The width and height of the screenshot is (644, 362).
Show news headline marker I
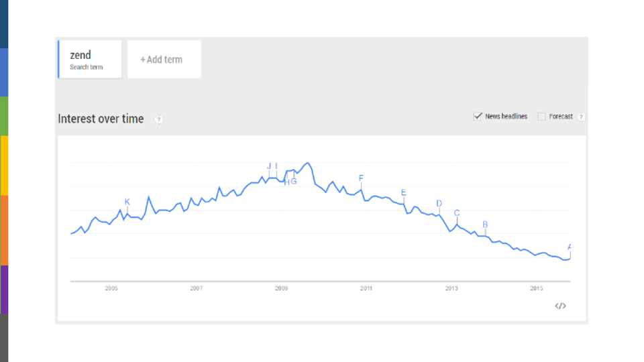276,166
